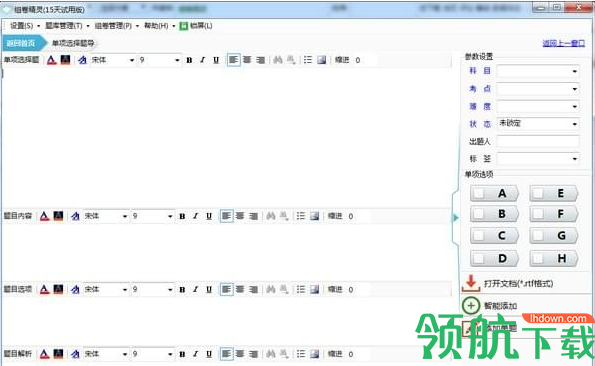Toggle italic in 题目选项 toolbar
The height and width of the screenshot is (366, 595).
(x=195, y=289)
